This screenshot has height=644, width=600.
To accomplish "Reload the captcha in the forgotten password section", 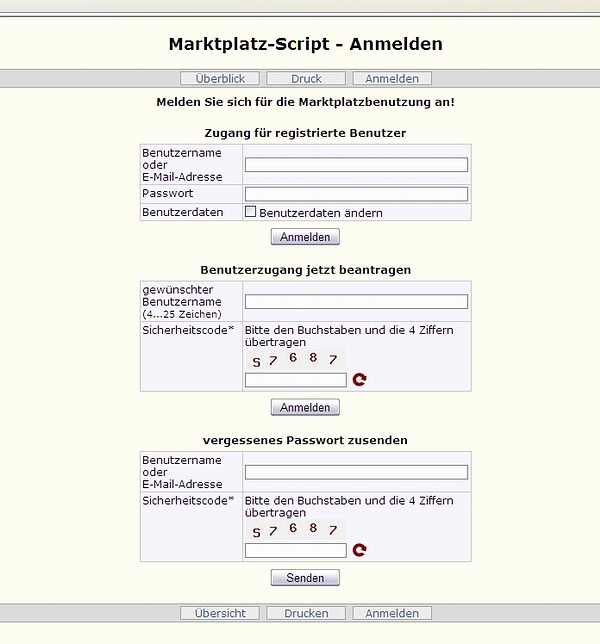I will point(360,550).
